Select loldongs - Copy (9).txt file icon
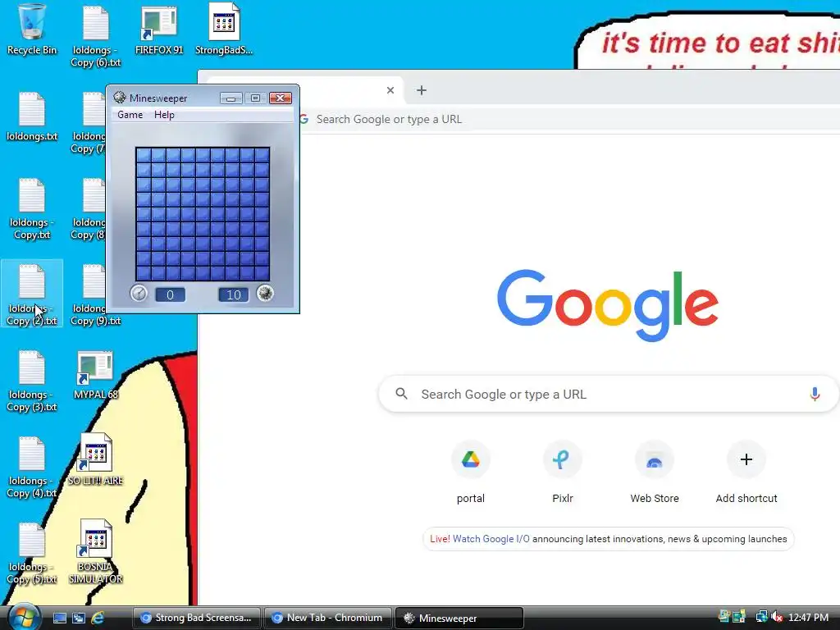 pos(96,294)
